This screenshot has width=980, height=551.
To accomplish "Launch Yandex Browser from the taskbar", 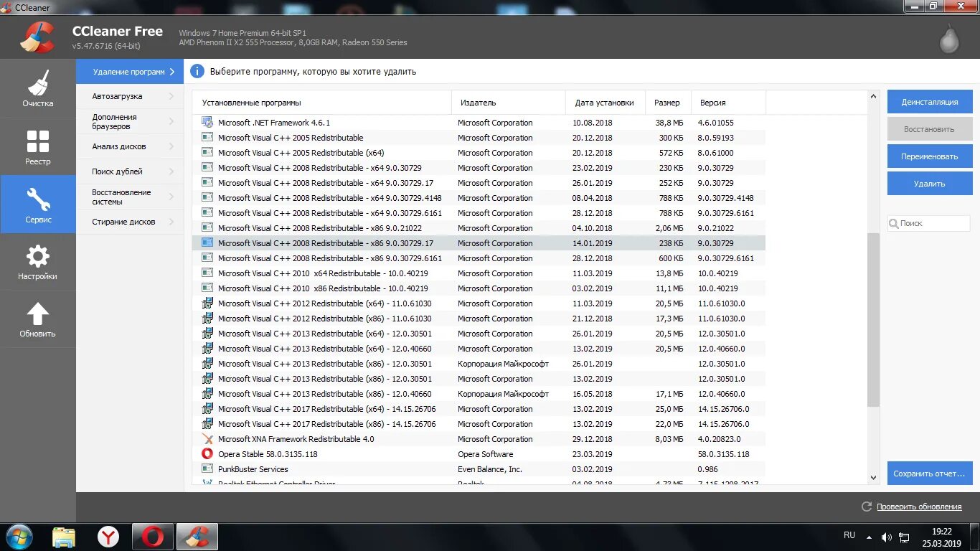I will click(108, 537).
